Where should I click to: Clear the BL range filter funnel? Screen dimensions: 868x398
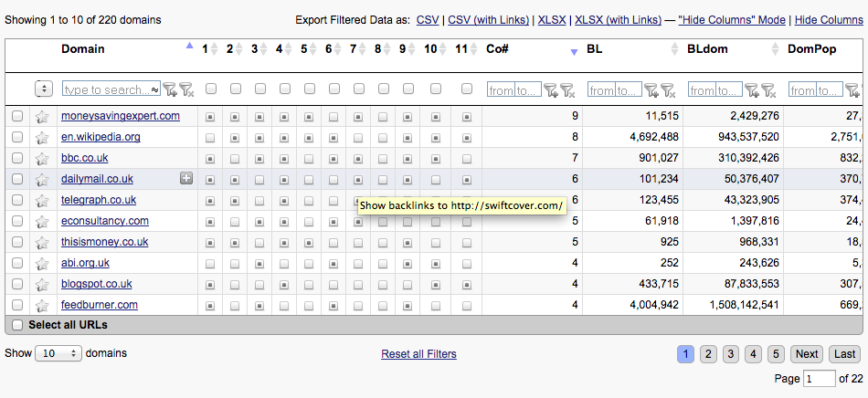[x=668, y=89]
